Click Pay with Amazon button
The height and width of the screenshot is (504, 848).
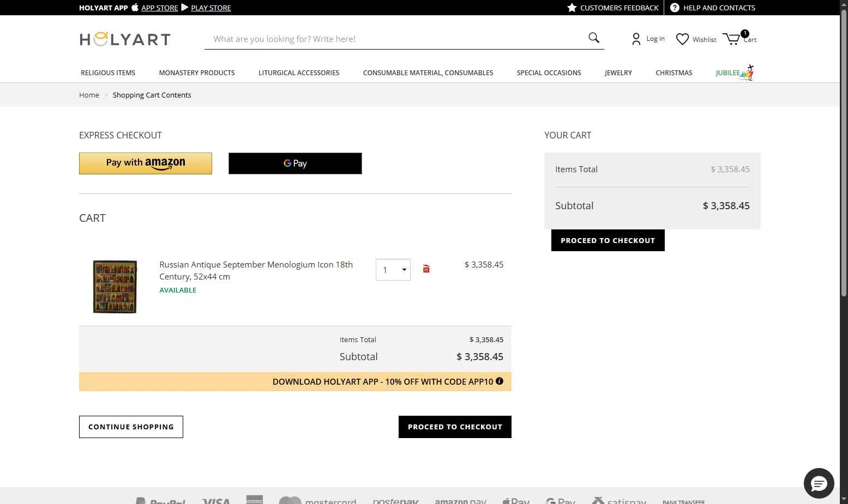(146, 163)
